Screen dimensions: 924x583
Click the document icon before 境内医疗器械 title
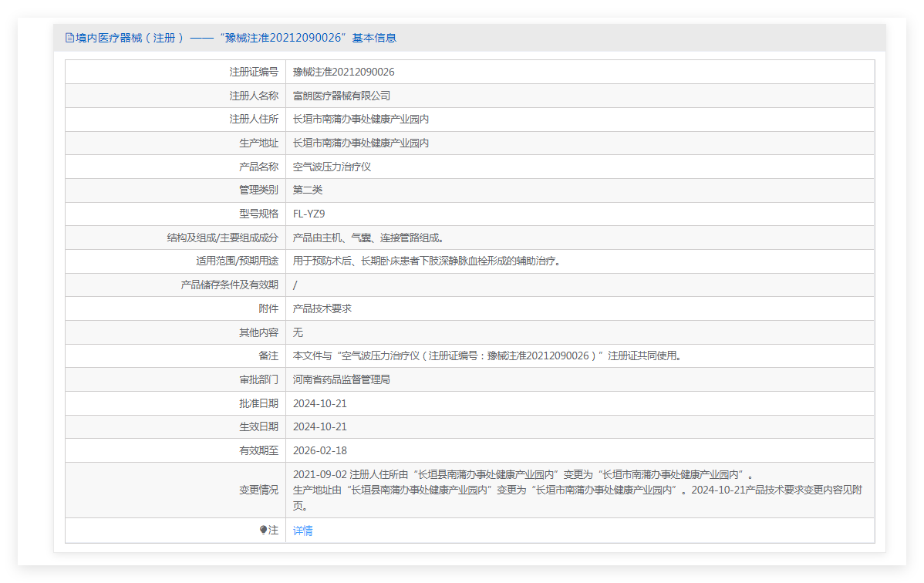[x=69, y=38]
